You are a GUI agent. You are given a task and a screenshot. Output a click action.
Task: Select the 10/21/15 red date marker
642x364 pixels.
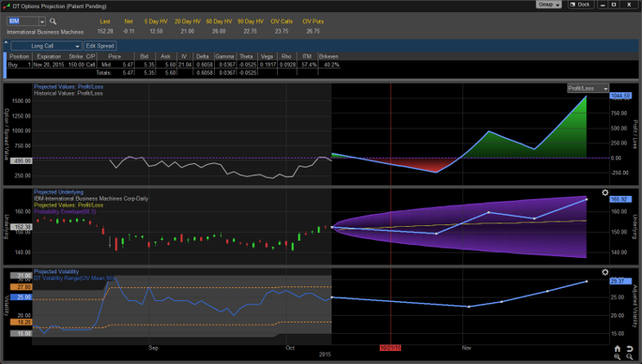pyautogui.click(x=390, y=348)
